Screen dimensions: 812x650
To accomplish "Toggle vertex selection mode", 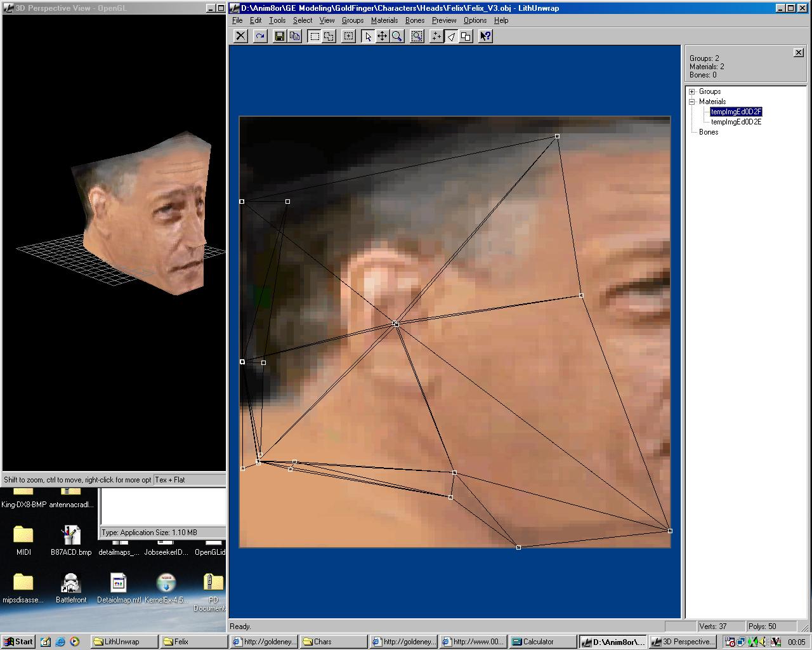I will coord(436,36).
